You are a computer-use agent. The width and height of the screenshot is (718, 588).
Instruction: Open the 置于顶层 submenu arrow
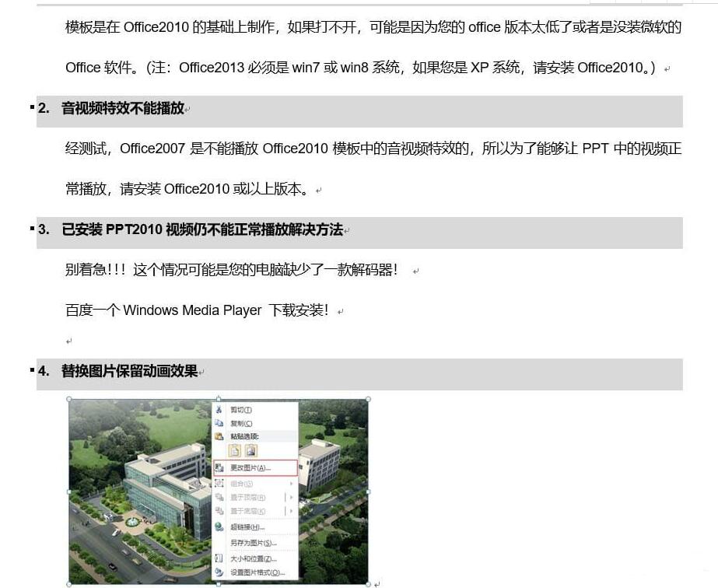291,497
